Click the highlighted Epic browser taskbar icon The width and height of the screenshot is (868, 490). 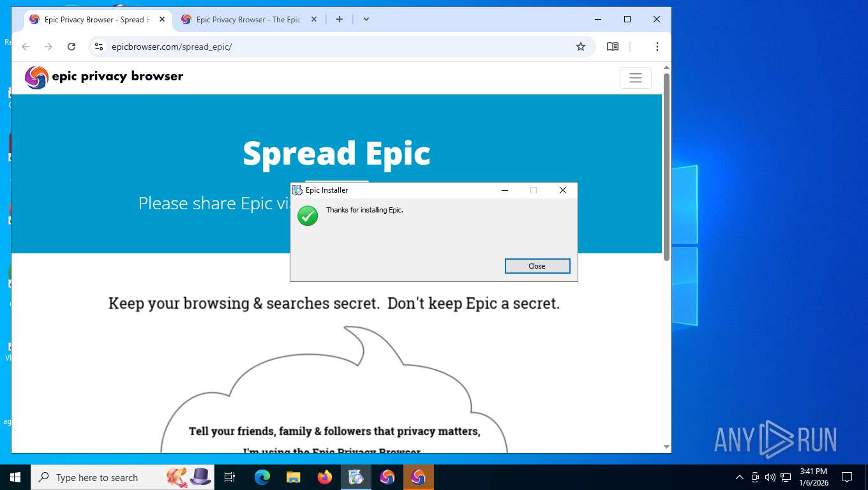[419, 477]
